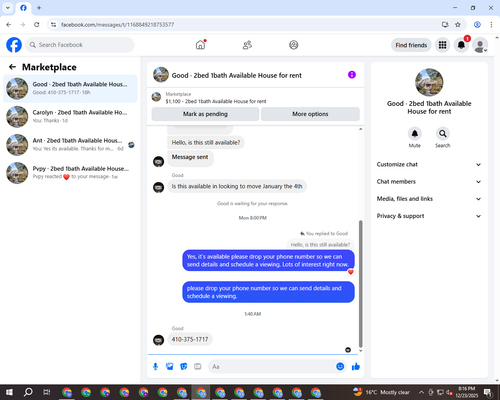The width and height of the screenshot is (500, 400).
Task: Open the Friends icon in top navigation
Action: [247, 45]
